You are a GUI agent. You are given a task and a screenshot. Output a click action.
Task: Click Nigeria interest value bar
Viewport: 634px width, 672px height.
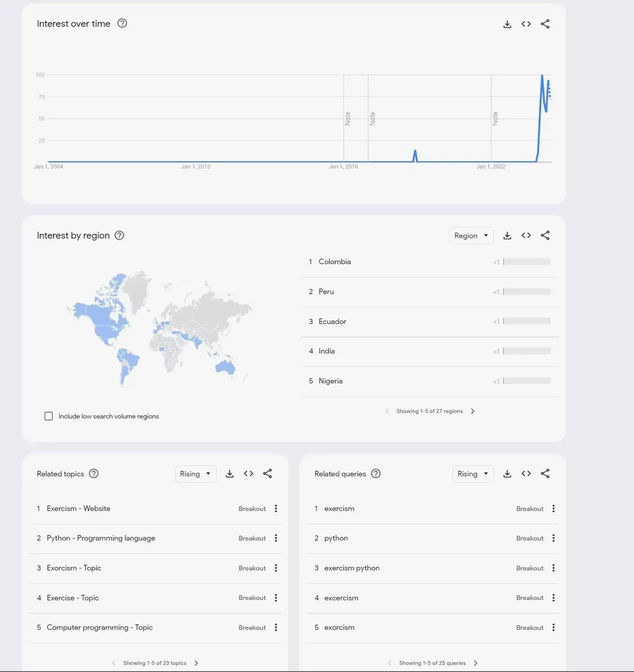527,381
